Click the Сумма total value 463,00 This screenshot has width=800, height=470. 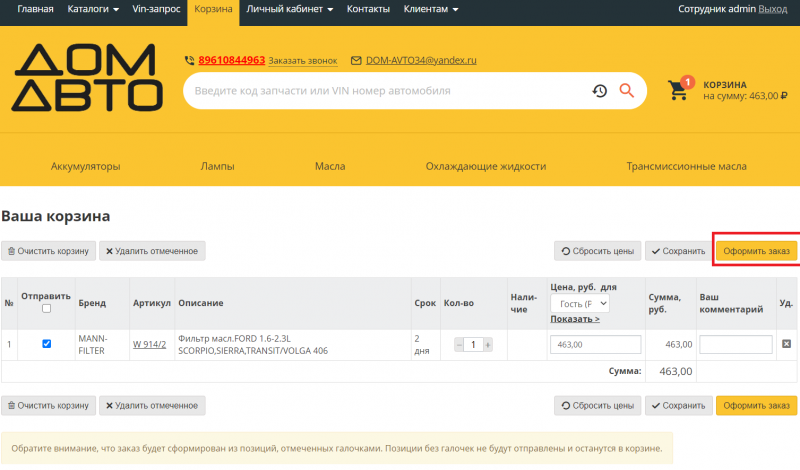coord(676,372)
